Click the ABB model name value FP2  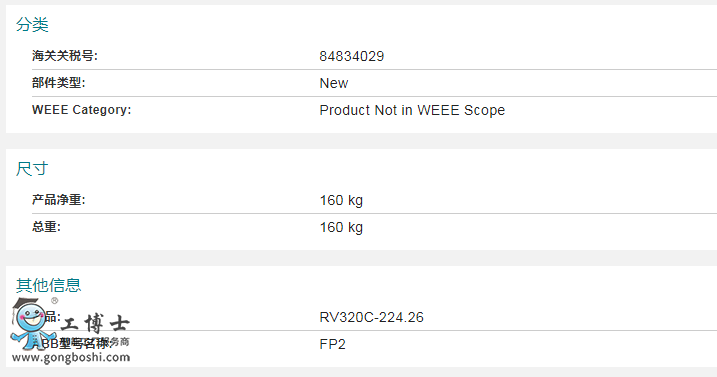point(332,344)
